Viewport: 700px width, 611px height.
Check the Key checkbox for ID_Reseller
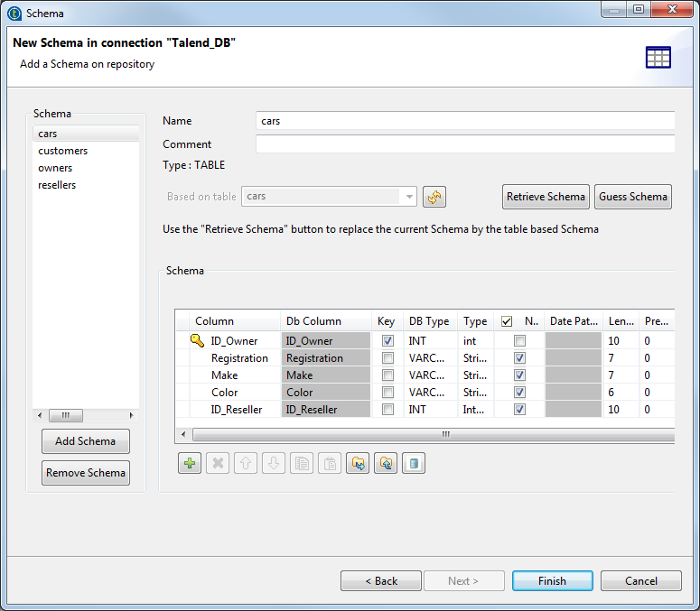pos(387,410)
